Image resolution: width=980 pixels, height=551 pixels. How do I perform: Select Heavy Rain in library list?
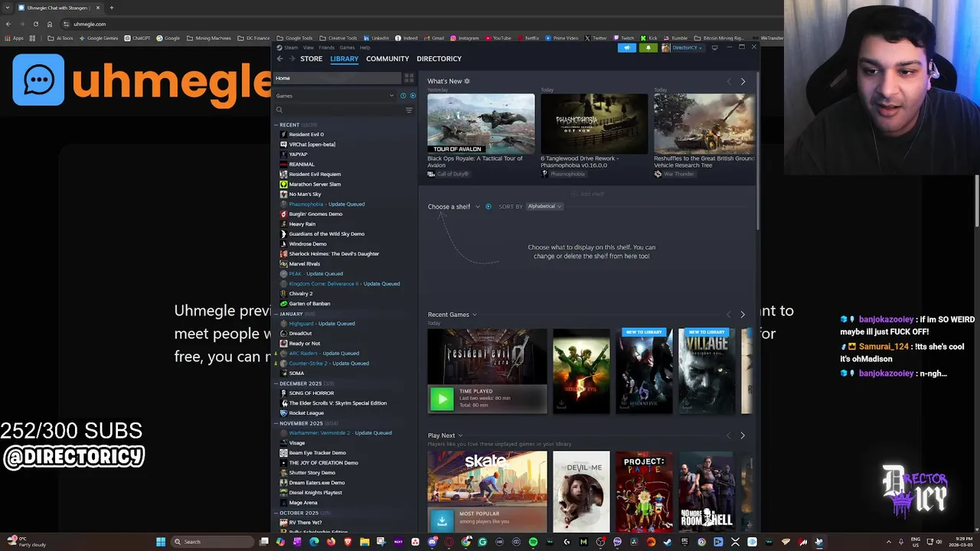(302, 224)
